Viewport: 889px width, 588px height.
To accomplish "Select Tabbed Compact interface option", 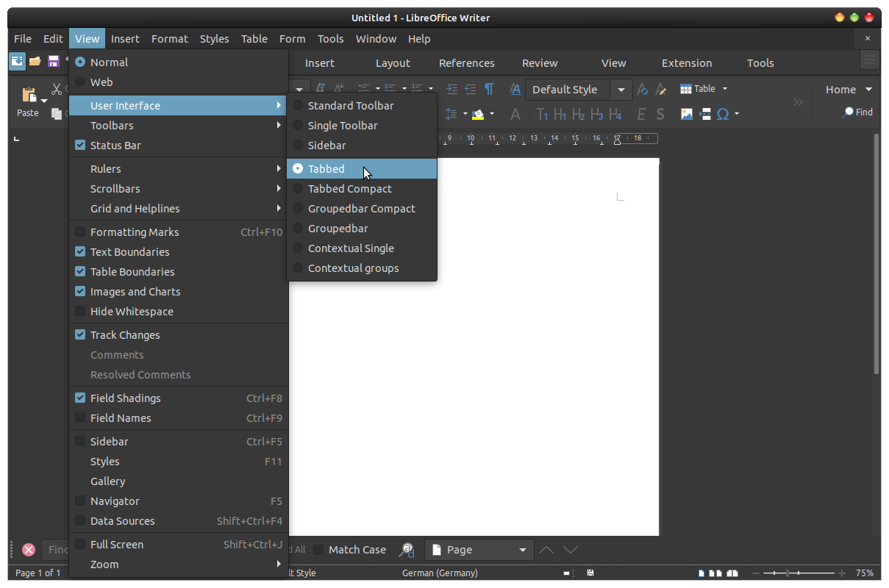I will 362,189.
